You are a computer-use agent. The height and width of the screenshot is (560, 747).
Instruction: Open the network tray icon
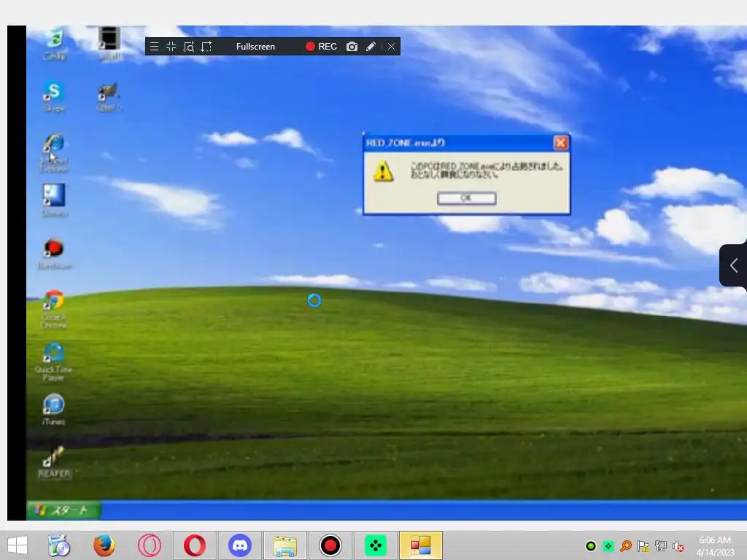coord(661,546)
